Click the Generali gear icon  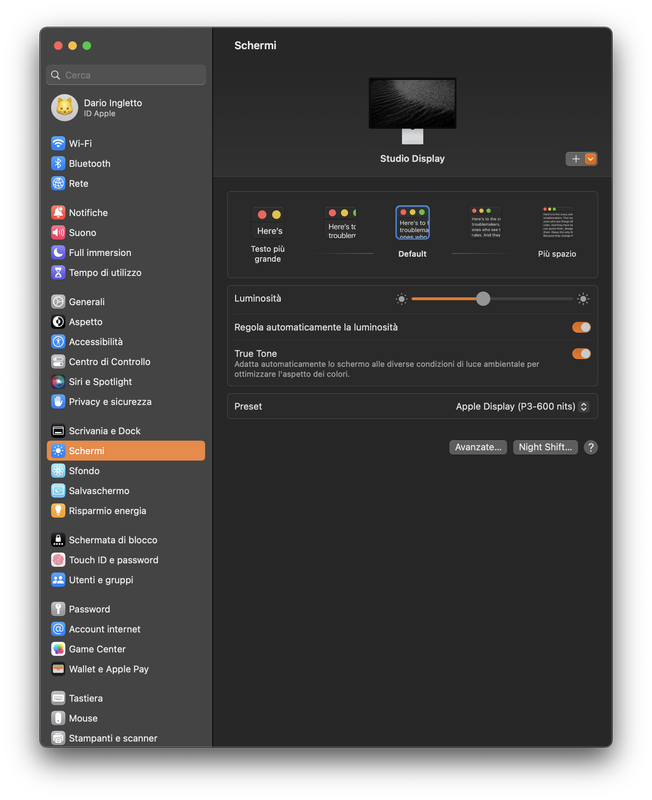[58, 302]
